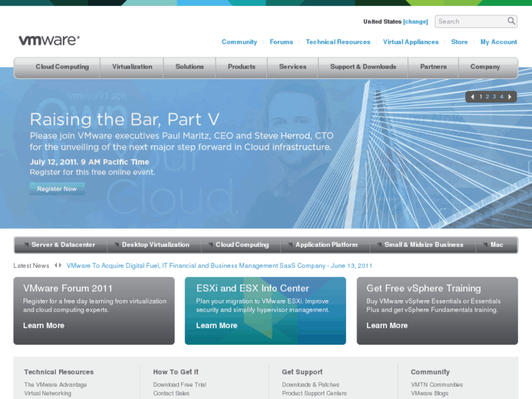Screen dimensions: 532x399
Task: Open the Services menu
Action: pyautogui.click(x=293, y=67)
